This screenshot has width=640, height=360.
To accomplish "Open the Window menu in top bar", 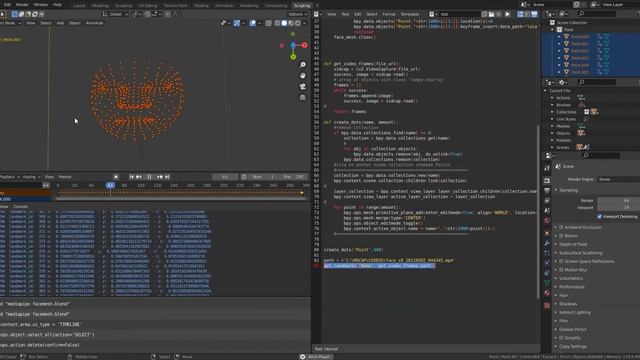I will coord(41,5).
